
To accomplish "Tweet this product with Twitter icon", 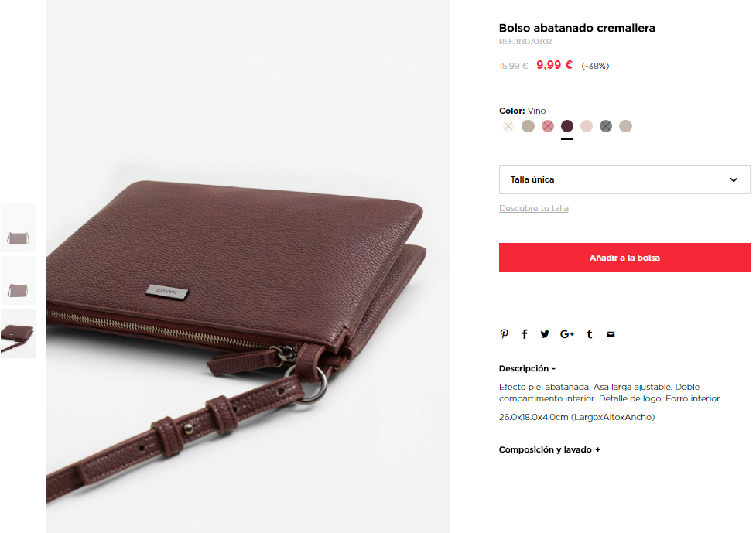I will point(545,334).
